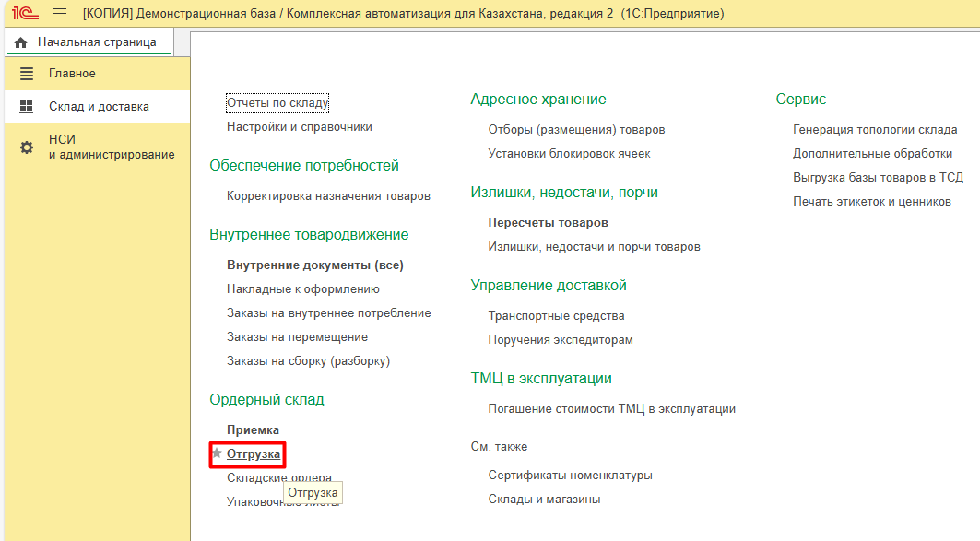Click the Главное section list icon
This screenshot has height=541, width=980.
click(x=26, y=74)
